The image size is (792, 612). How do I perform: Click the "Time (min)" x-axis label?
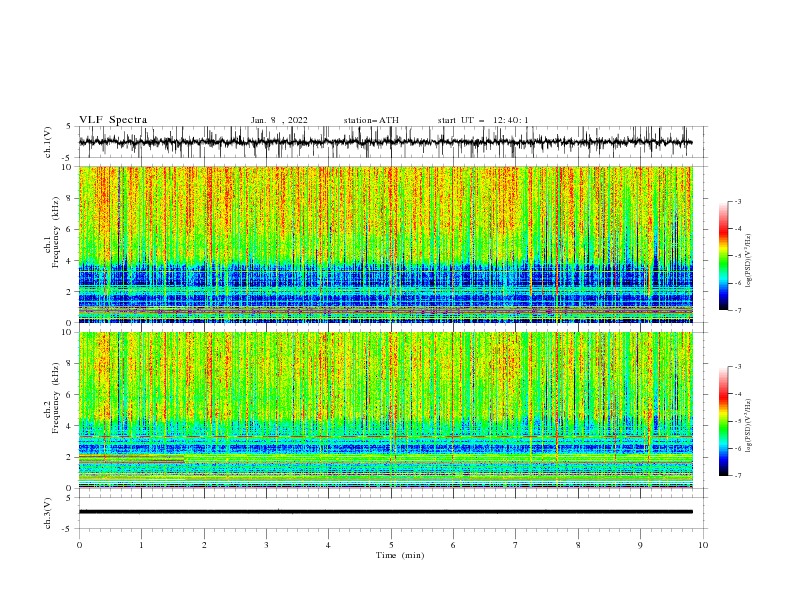[x=400, y=555]
